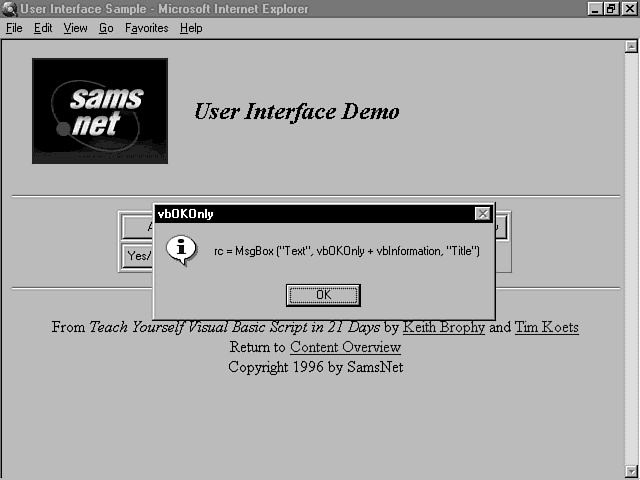Go to the Content Overview link

pos(345,347)
